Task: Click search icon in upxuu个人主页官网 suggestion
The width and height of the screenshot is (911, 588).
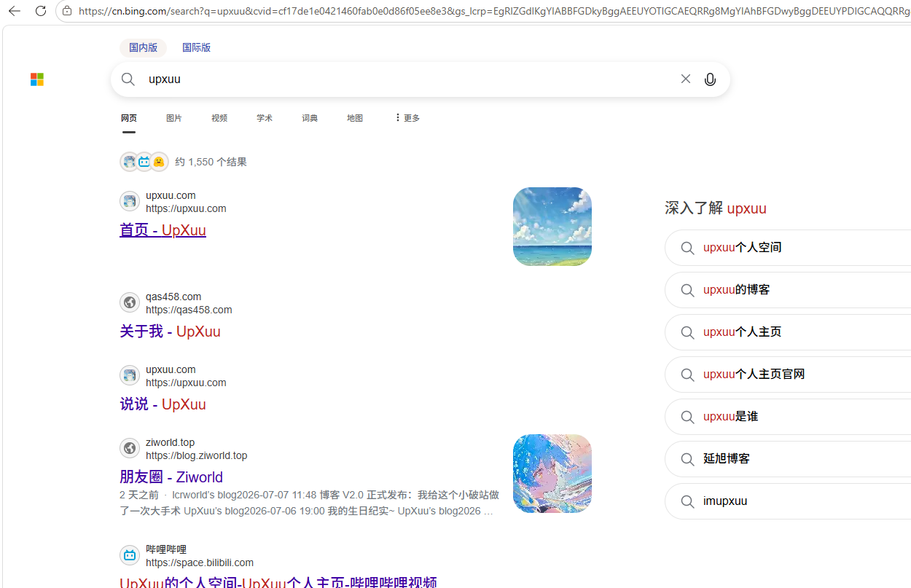Action: coord(687,375)
